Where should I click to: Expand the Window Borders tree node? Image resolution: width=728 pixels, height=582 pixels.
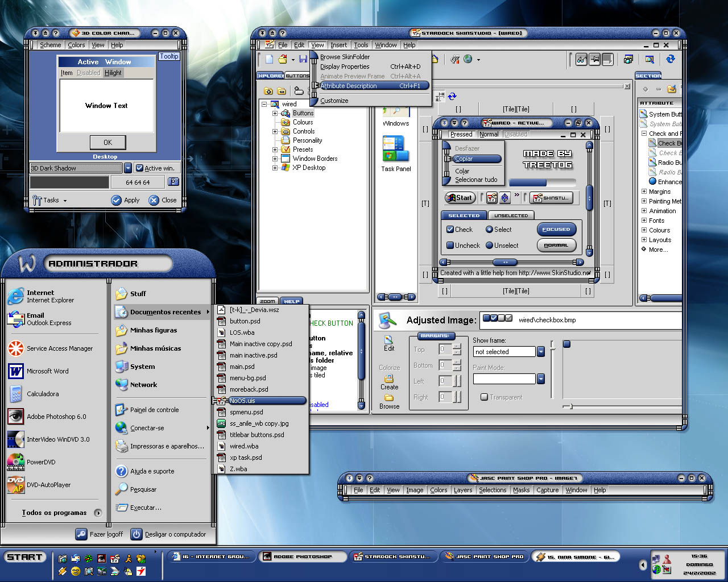click(x=275, y=159)
